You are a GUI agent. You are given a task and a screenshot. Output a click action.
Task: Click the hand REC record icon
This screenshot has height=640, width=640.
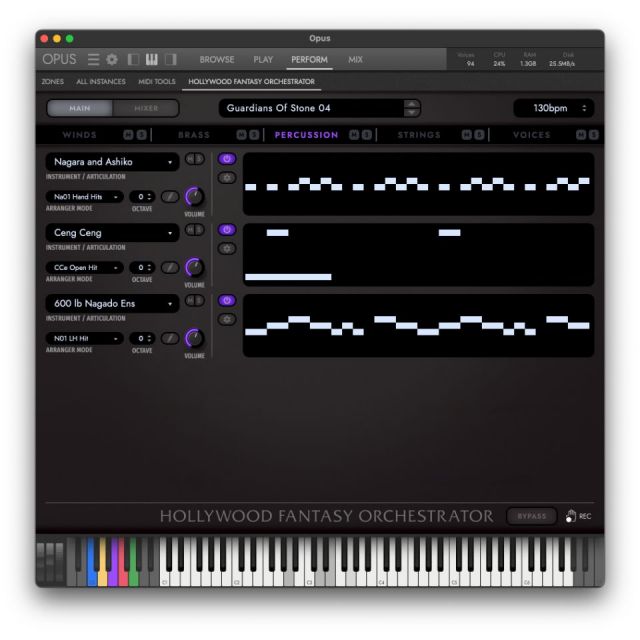571,516
